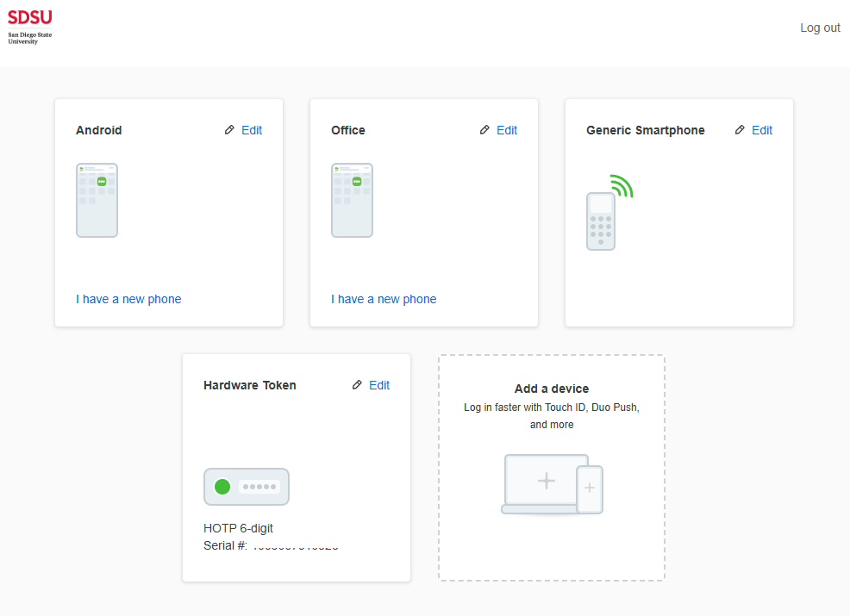Click the SDSU logo
Image resolution: width=850 pixels, height=616 pixels.
tap(30, 27)
